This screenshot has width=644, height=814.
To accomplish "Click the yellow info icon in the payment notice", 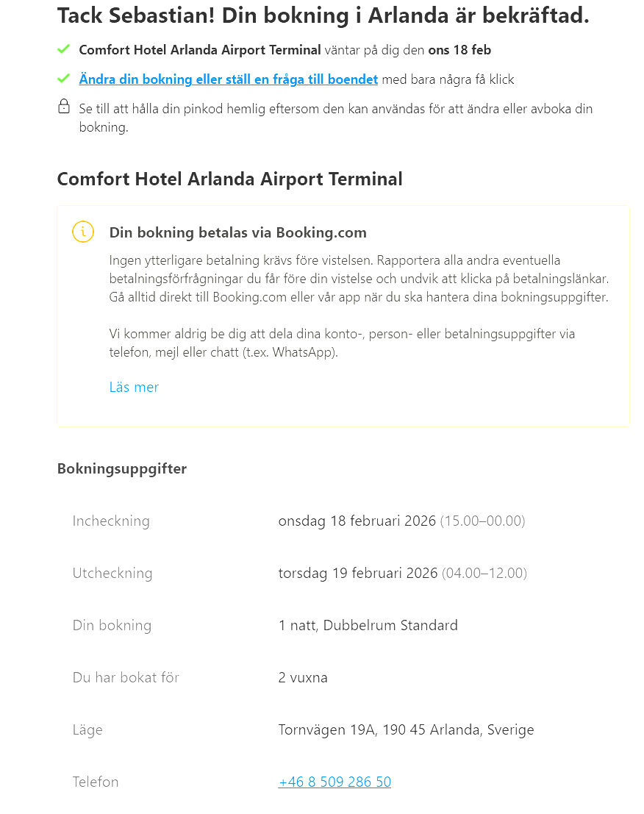I will point(83,232).
